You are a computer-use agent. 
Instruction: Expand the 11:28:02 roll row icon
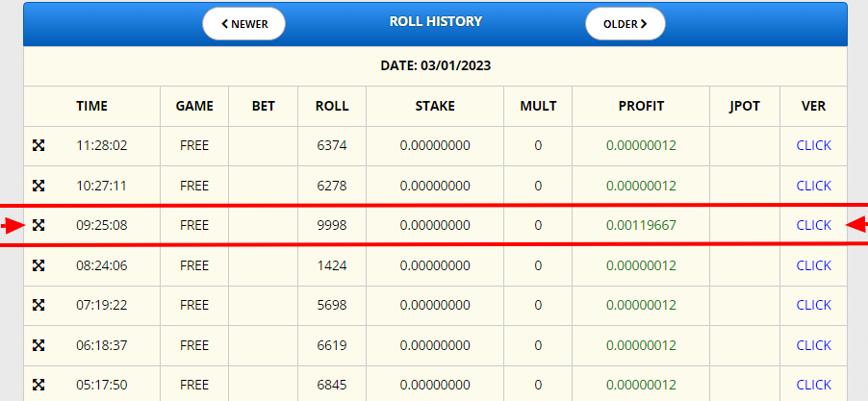[38, 145]
